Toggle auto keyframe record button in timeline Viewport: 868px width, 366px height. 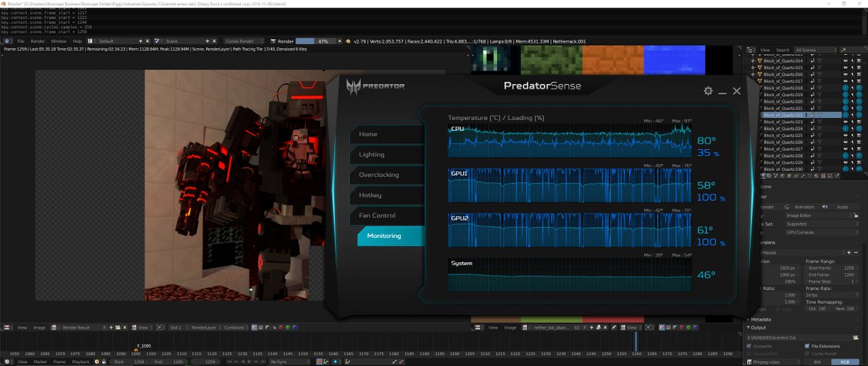click(x=319, y=362)
